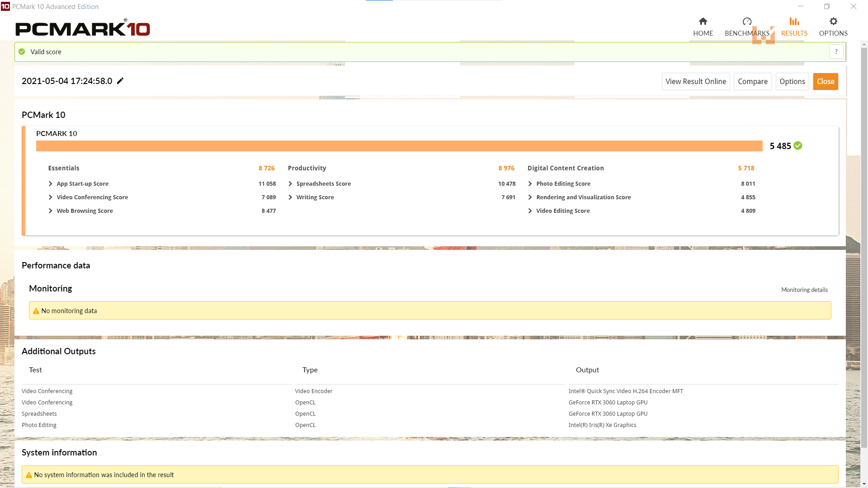Click the pencil icon to rename result

tap(120, 81)
